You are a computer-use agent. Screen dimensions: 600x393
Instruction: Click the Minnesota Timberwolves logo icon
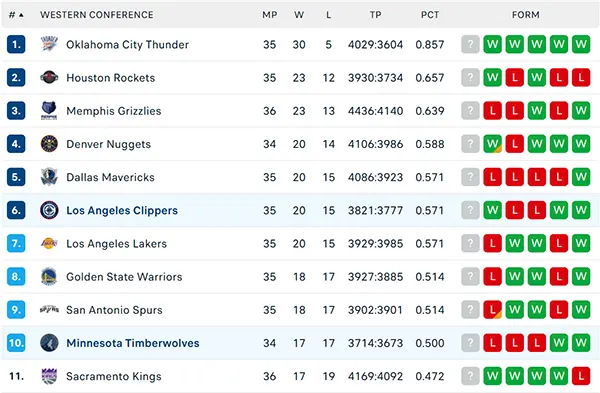tap(49, 342)
